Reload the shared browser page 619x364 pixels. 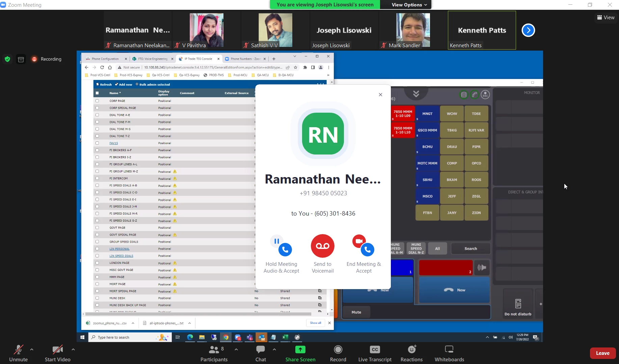[x=102, y=67]
